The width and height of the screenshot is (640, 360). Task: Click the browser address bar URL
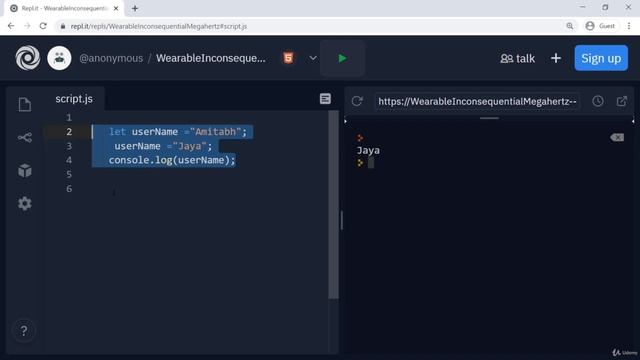pyautogui.click(x=159, y=26)
